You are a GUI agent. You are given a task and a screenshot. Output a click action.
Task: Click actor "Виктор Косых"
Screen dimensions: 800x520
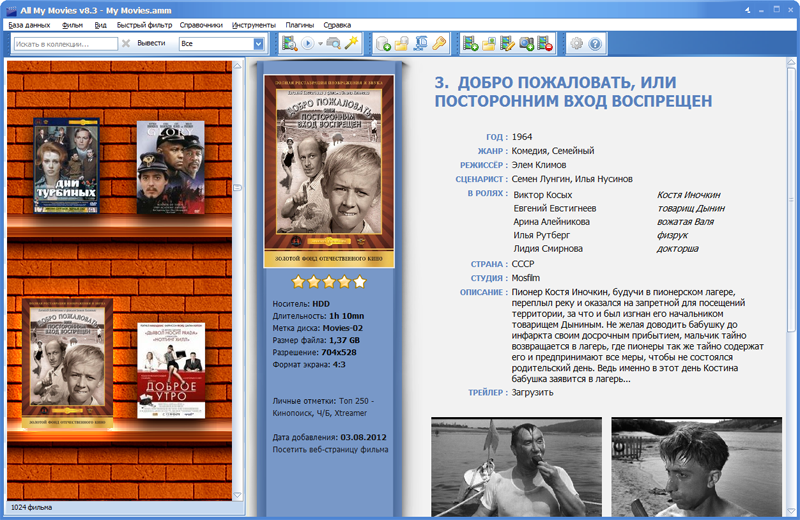pyautogui.click(x=542, y=195)
